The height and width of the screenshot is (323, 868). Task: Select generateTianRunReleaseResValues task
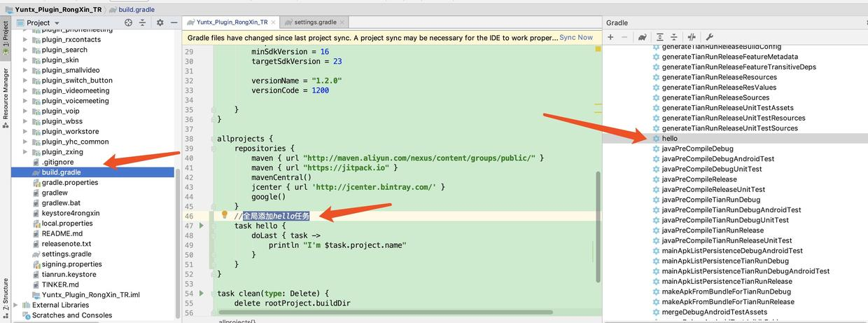tap(719, 88)
